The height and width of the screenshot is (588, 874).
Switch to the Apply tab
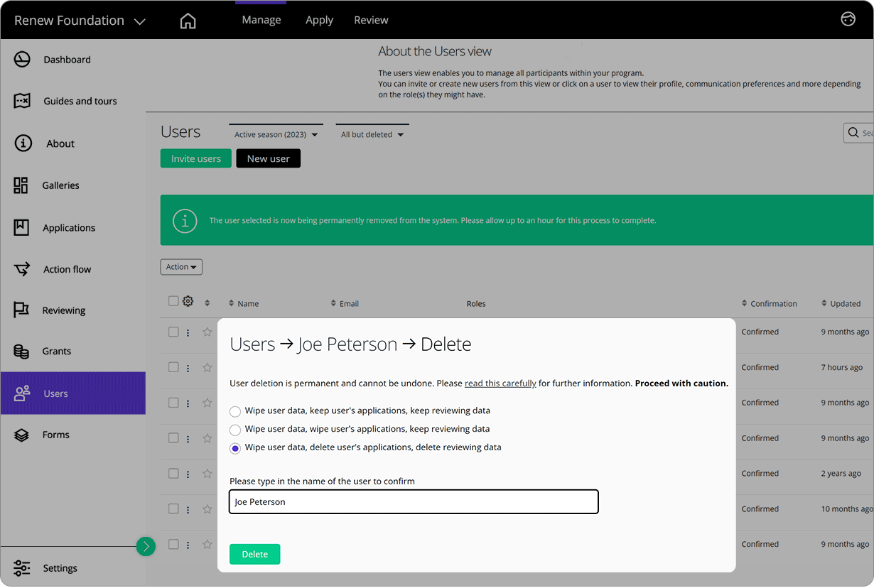point(319,19)
